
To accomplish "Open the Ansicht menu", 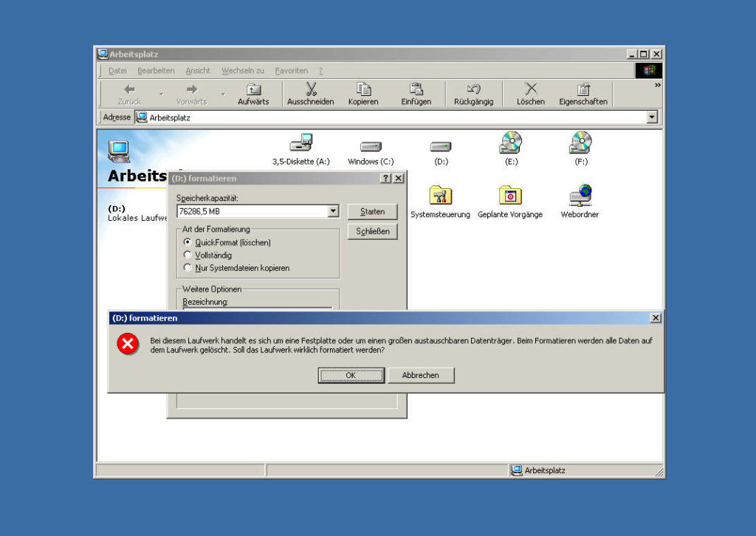I will coord(197,70).
